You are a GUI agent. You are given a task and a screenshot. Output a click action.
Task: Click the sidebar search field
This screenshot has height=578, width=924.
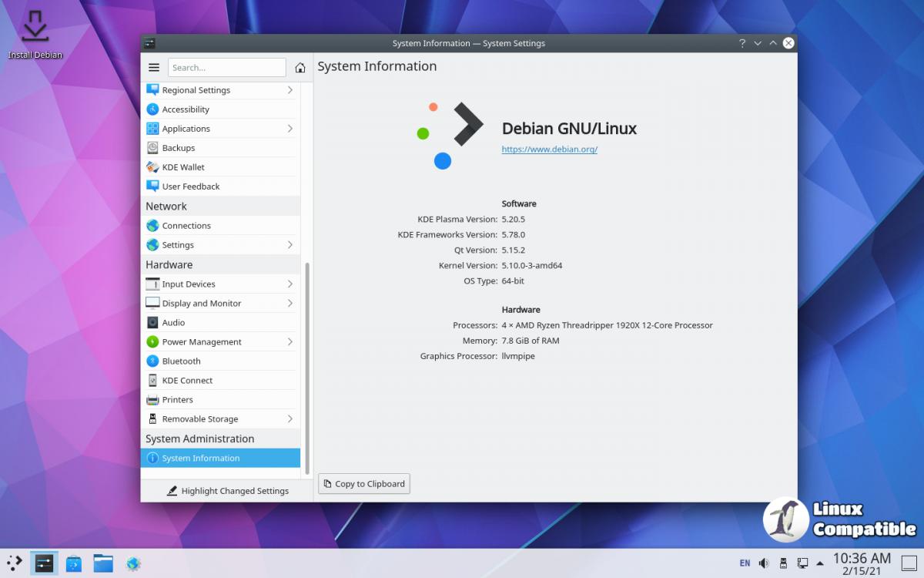tap(226, 68)
